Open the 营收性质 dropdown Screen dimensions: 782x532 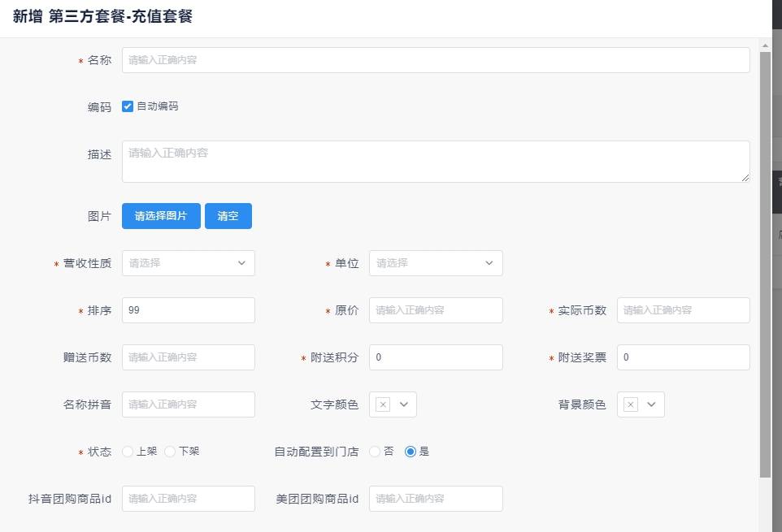click(x=188, y=263)
